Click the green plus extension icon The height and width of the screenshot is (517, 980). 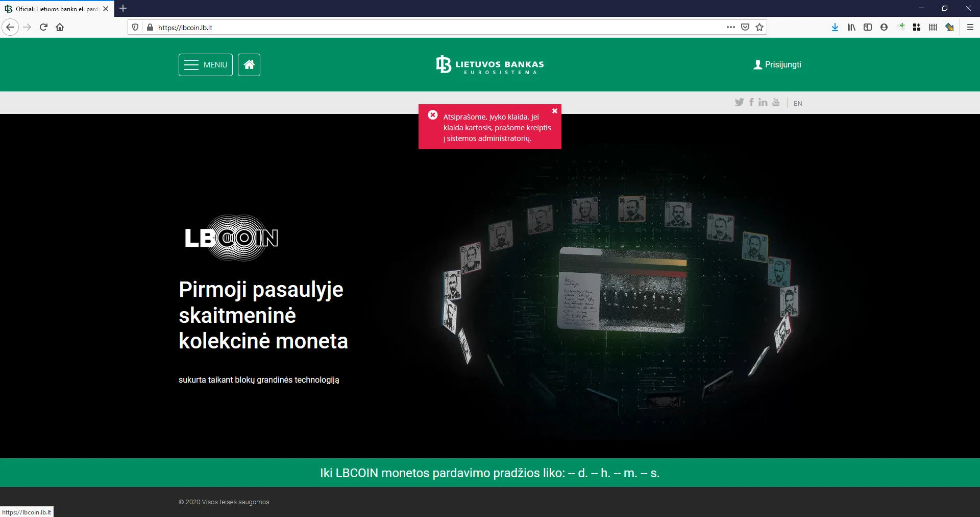tap(901, 27)
